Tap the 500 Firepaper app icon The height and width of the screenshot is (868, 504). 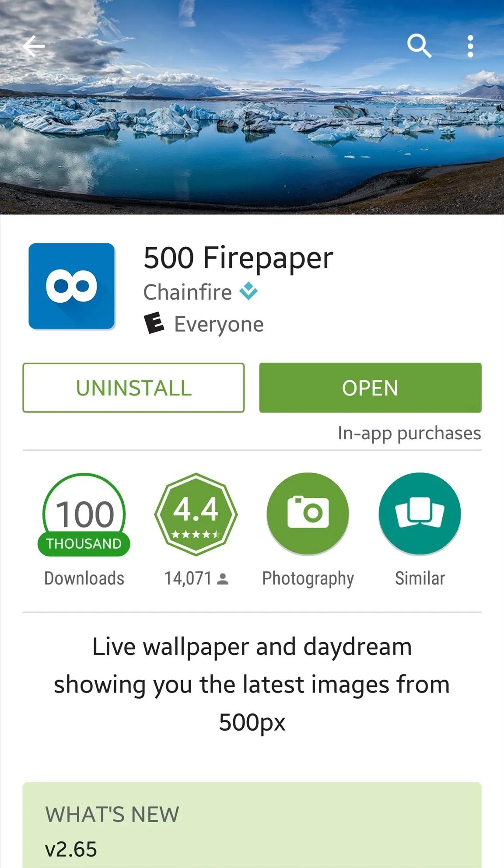72,286
